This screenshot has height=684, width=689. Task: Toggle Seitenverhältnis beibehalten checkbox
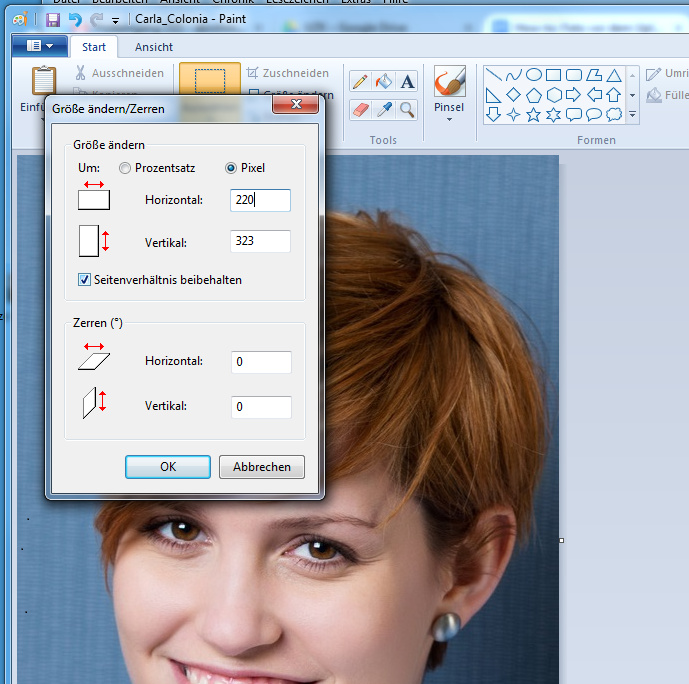[x=84, y=280]
